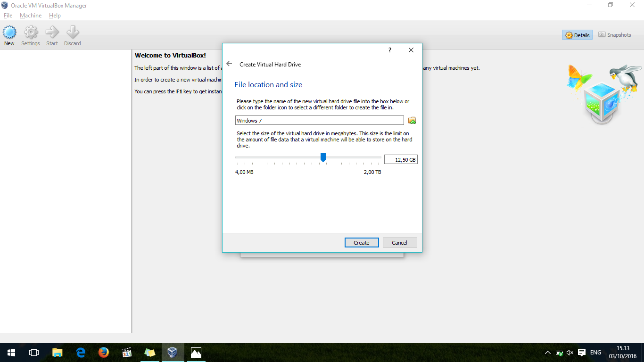Click the 'Welcome to VirtualBox!' heading
The image size is (644, 362).
click(x=170, y=56)
